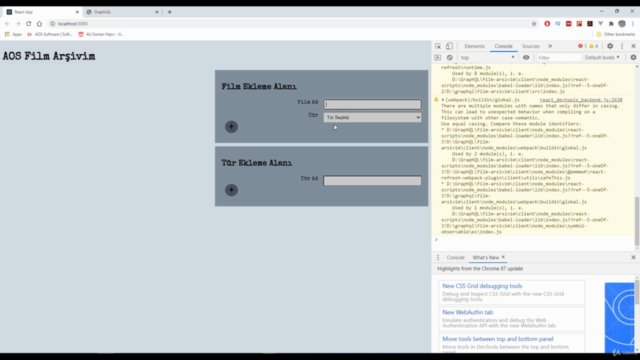Open the Tür Seçiniz dropdown
The width and height of the screenshot is (640, 360).
[372, 117]
